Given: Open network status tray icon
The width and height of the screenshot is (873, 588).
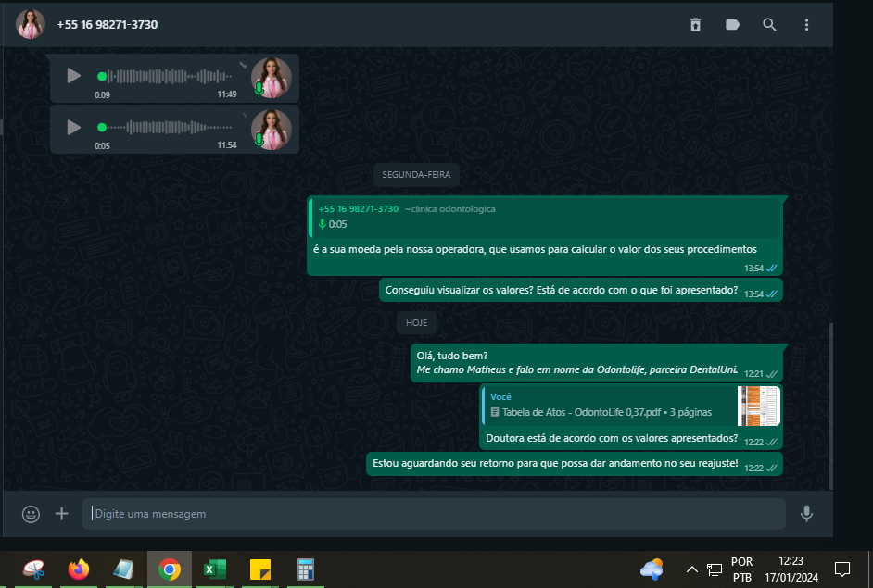Looking at the screenshot, I should pos(715,569).
